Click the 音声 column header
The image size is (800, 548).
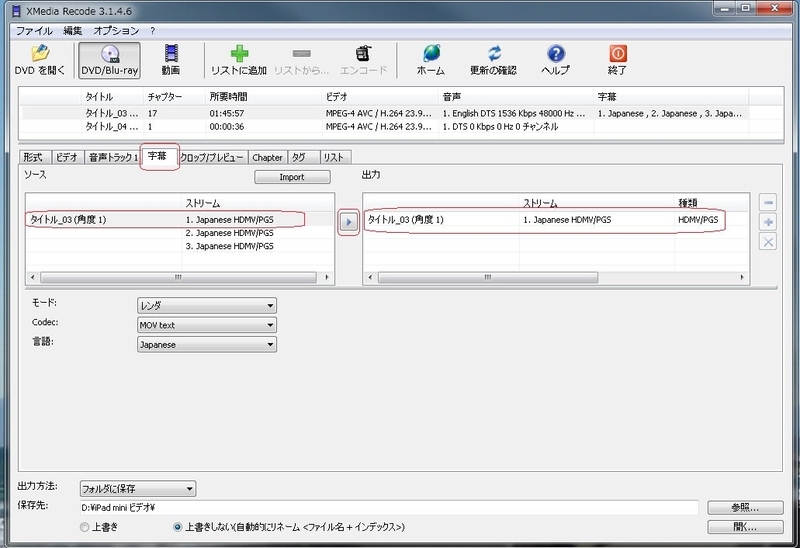(516, 96)
